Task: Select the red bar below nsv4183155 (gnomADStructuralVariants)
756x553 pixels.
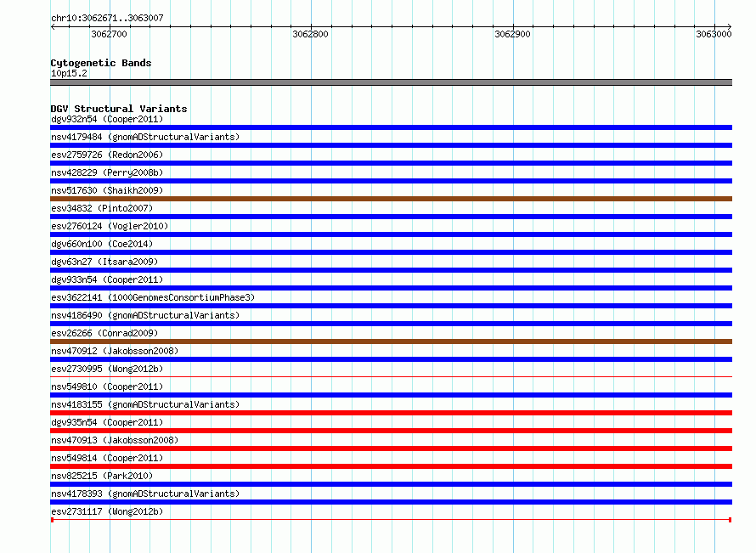Action: (x=391, y=413)
